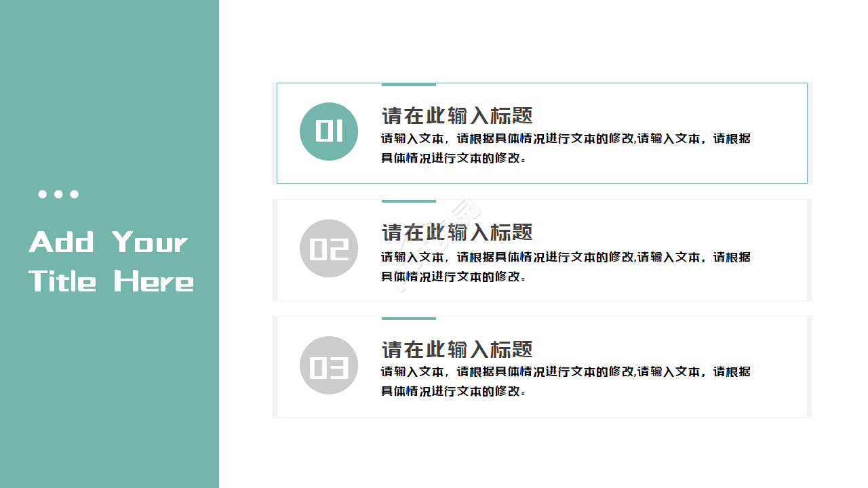Select the body text in the 02 card
The image size is (868, 488).
tap(565, 266)
